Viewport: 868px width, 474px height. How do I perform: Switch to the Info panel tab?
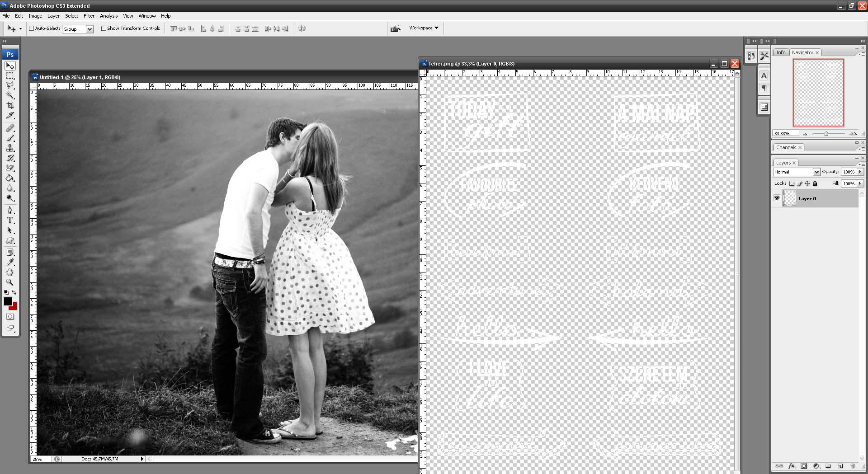tap(781, 52)
